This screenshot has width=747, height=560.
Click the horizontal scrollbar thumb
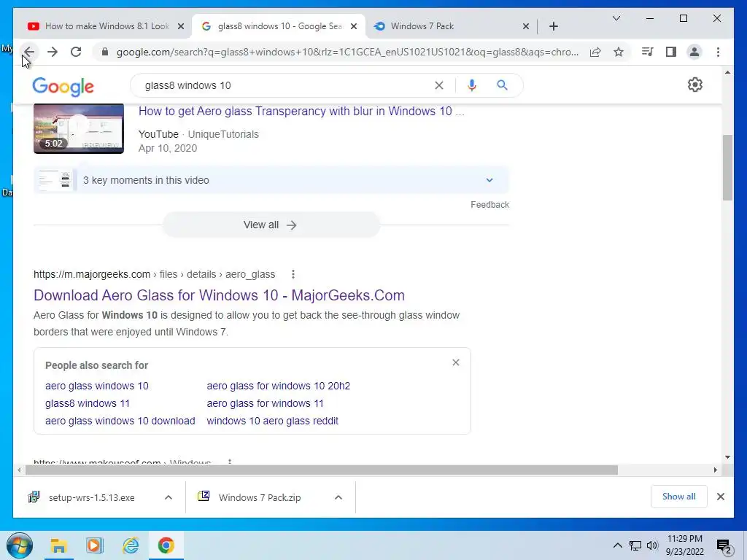322,470
